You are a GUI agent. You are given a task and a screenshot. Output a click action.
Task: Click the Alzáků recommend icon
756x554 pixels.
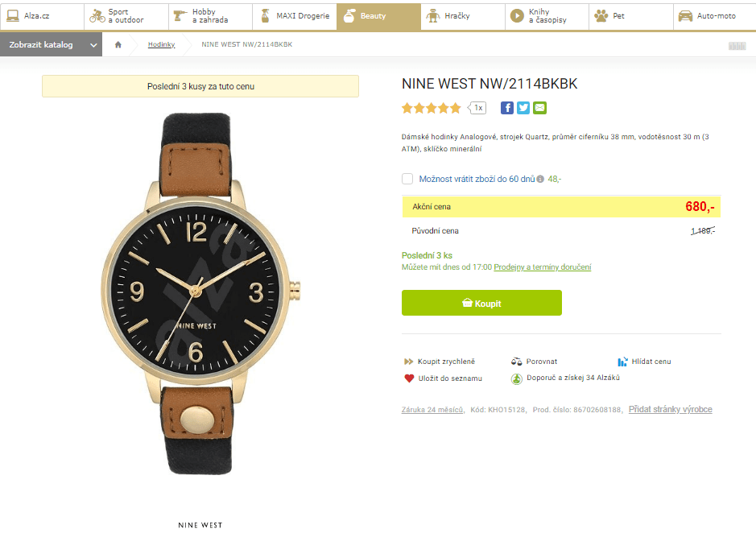click(x=516, y=378)
